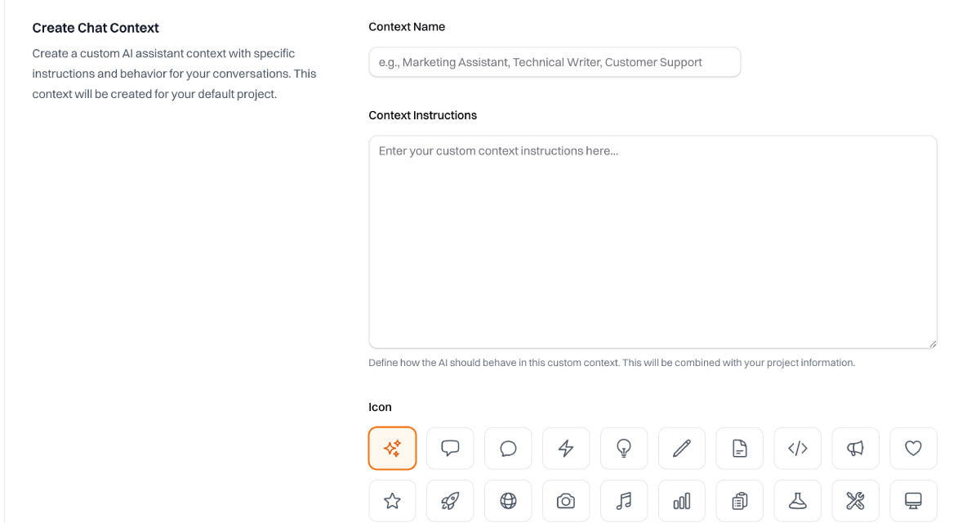The width and height of the screenshot is (980, 523).
Task: Choose the bar chart icon
Action: coord(682,501)
